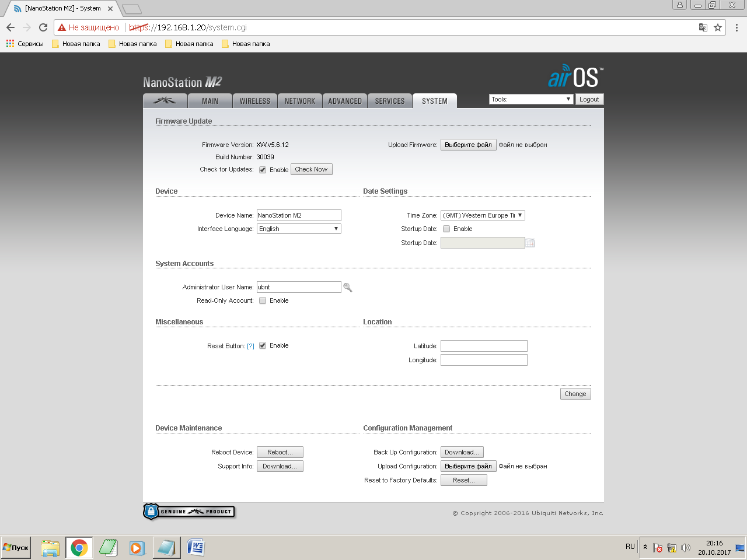Click the volume speaker tray icon
This screenshot has height=560, width=747.
click(x=686, y=548)
